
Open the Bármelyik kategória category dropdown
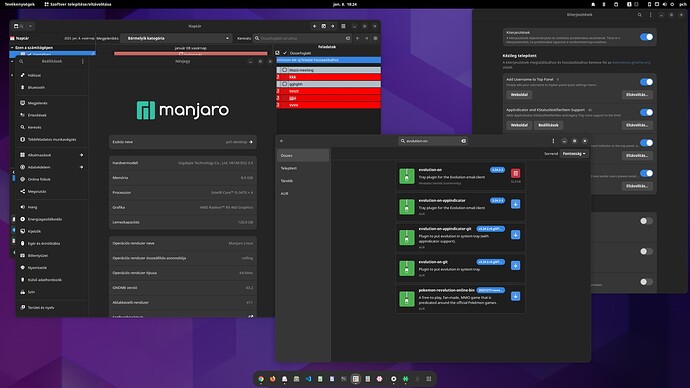[x=176, y=38]
